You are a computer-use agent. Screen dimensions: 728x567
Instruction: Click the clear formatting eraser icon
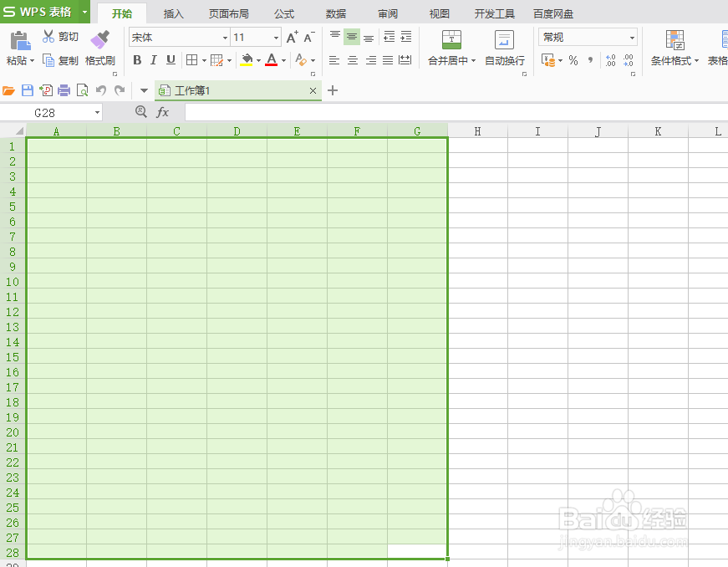(301, 60)
